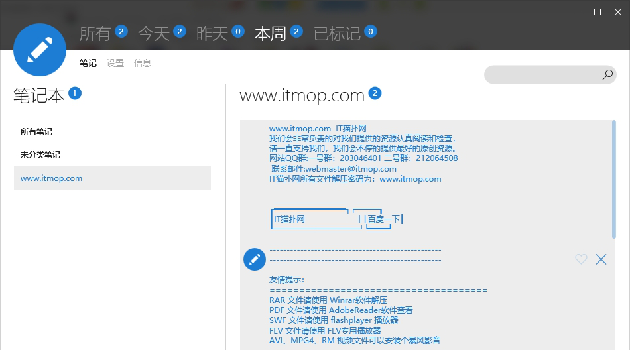Click the 百度一下 text in the note

(384, 219)
